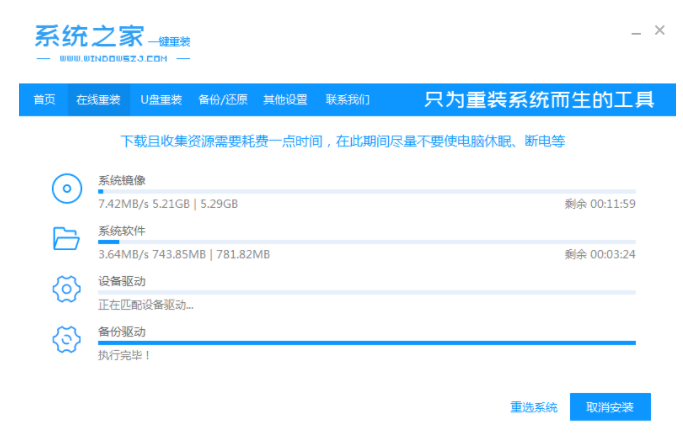Click the blue download notice text

pyautogui.click(x=343, y=141)
